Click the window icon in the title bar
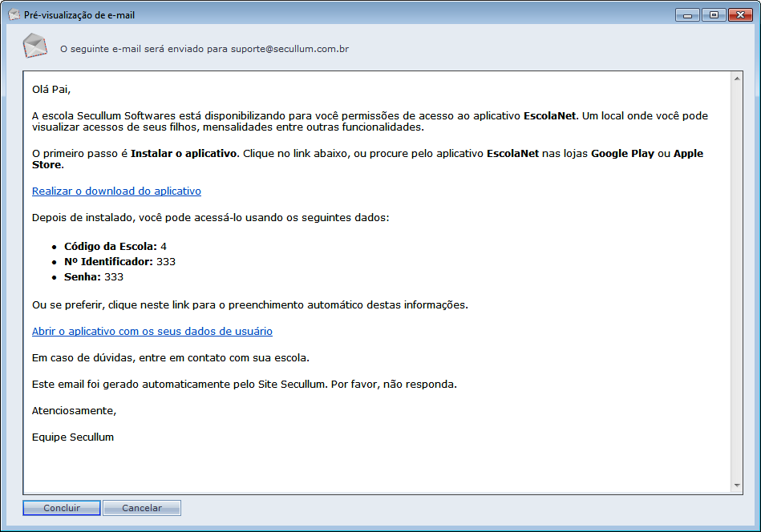The height and width of the screenshot is (532, 761). click(14, 14)
